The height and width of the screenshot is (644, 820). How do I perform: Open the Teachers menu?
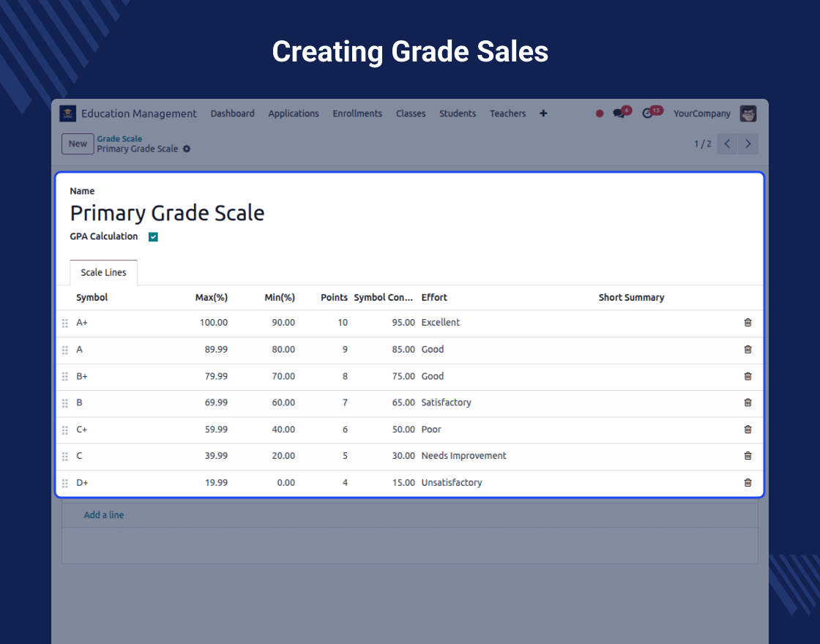click(x=508, y=113)
